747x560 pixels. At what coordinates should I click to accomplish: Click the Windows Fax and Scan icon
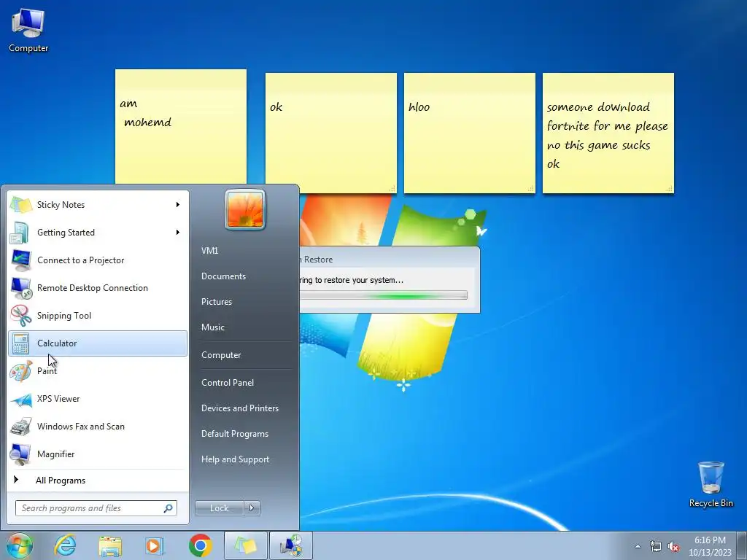[x=20, y=427]
